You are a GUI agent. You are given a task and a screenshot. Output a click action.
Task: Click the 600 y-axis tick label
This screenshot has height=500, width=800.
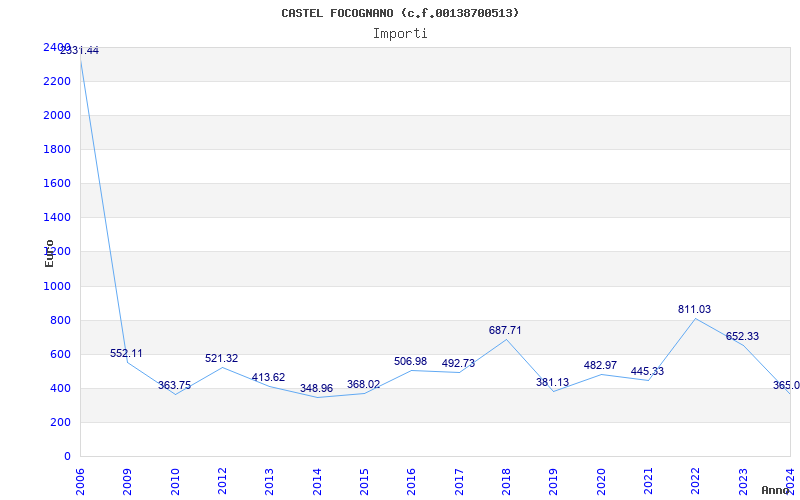[x=61, y=354]
